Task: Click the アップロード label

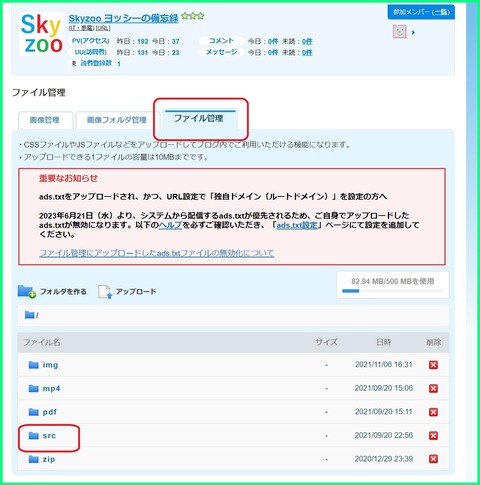Action: 136,292
